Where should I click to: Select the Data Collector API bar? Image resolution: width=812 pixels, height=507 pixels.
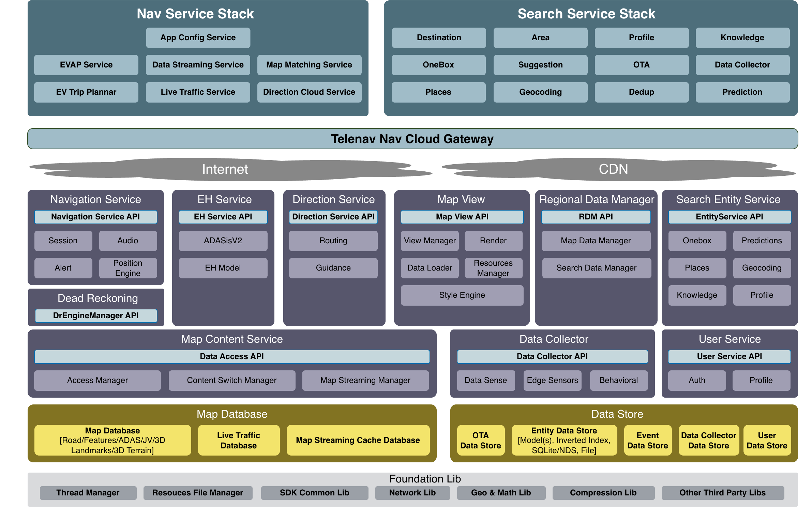pyautogui.click(x=552, y=356)
